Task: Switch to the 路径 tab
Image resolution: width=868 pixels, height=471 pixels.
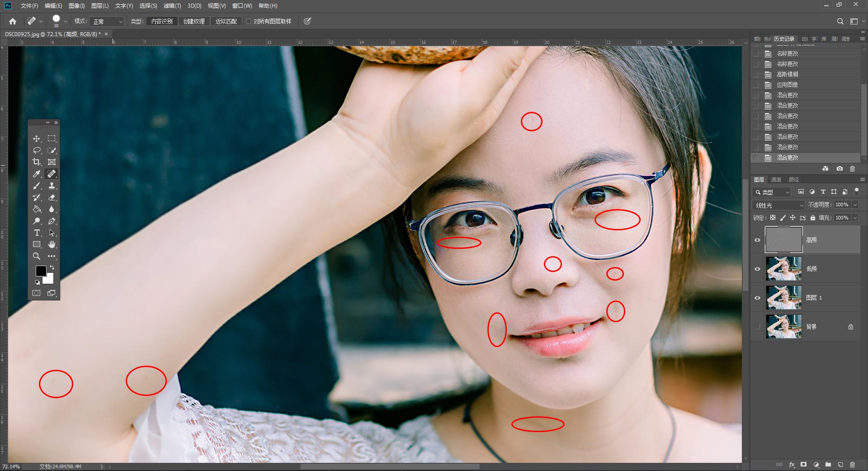Action: [x=794, y=180]
